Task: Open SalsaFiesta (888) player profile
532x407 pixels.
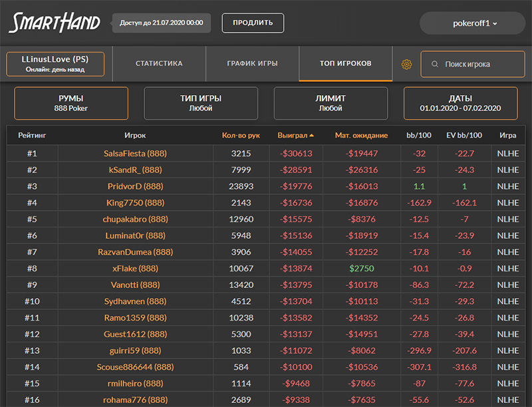Action: 135,153
